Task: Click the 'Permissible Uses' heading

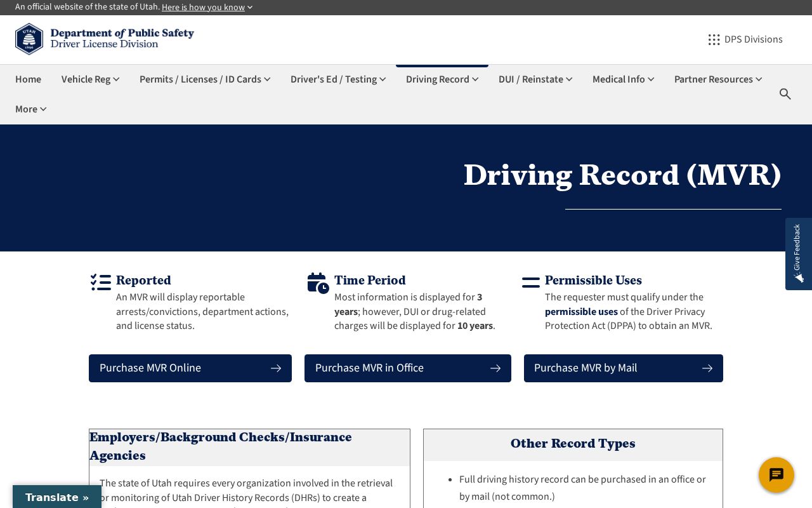Action: [x=593, y=281]
